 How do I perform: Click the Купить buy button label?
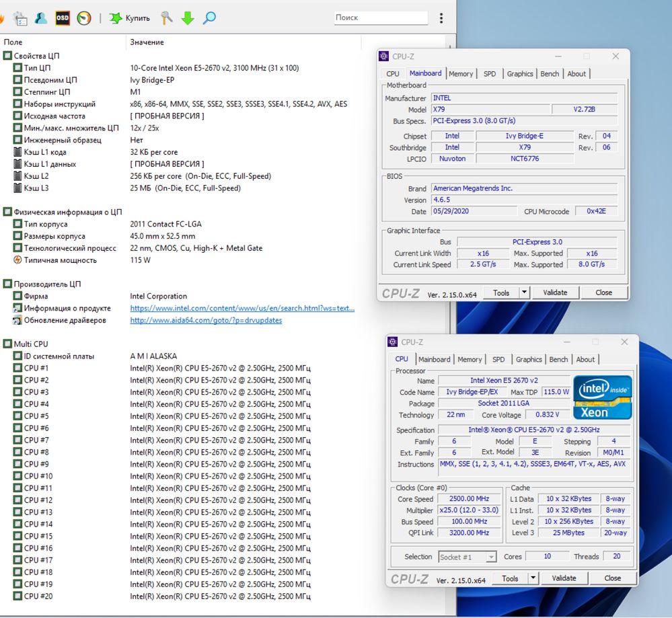pyautogui.click(x=138, y=18)
